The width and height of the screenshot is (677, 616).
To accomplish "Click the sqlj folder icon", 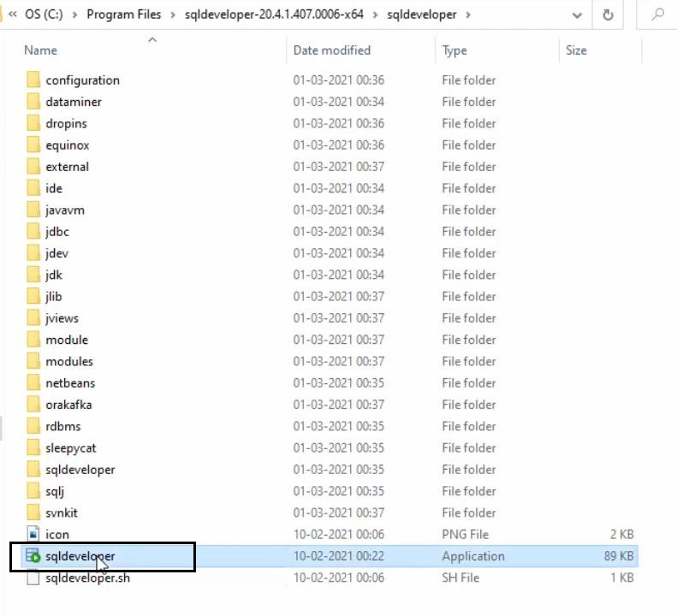I will point(33,491).
